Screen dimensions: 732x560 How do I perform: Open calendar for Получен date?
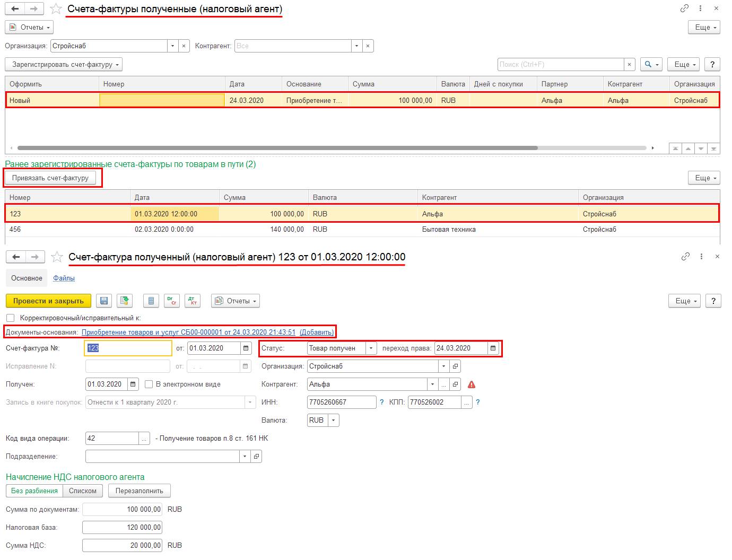133,384
